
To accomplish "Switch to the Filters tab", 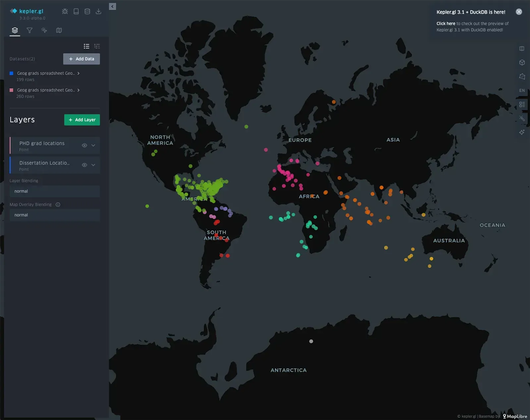I will click(x=29, y=30).
